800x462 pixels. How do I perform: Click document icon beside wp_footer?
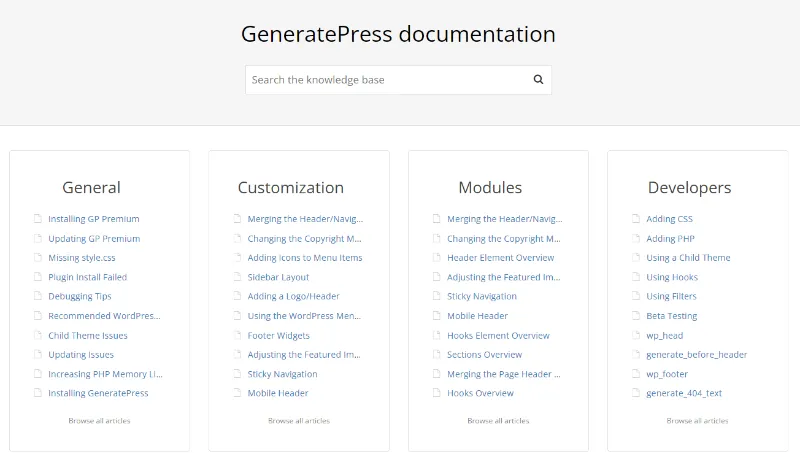[x=636, y=374]
